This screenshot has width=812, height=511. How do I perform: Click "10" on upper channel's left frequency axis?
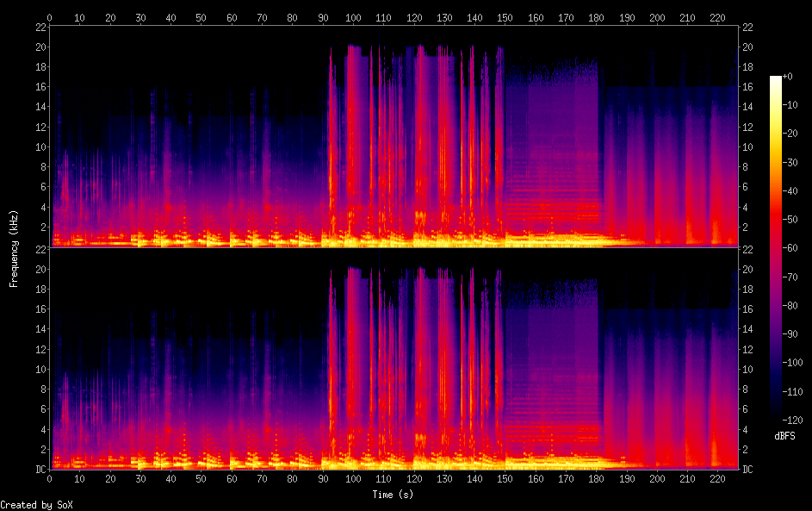(x=41, y=147)
